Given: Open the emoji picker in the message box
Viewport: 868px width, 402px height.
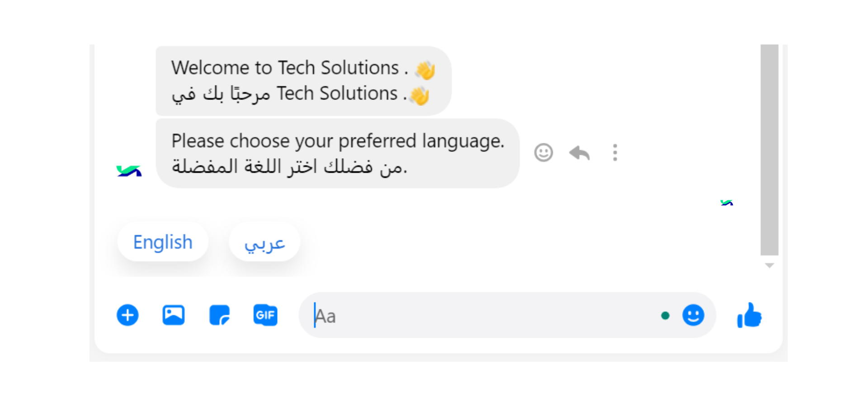Looking at the screenshot, I should point(693,315).
